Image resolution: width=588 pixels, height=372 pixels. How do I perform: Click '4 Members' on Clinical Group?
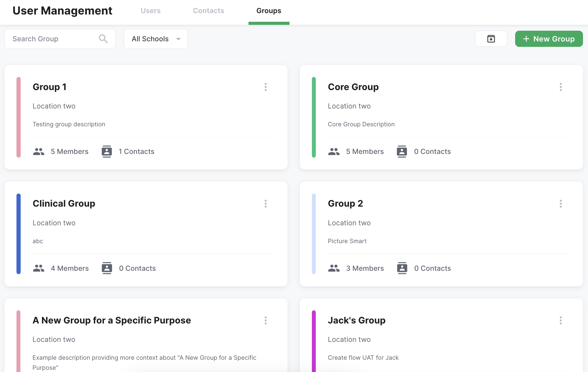click(70, 268)
